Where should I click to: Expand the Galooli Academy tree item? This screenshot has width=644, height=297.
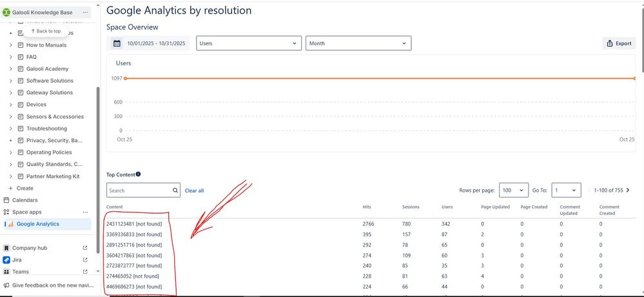11,68
